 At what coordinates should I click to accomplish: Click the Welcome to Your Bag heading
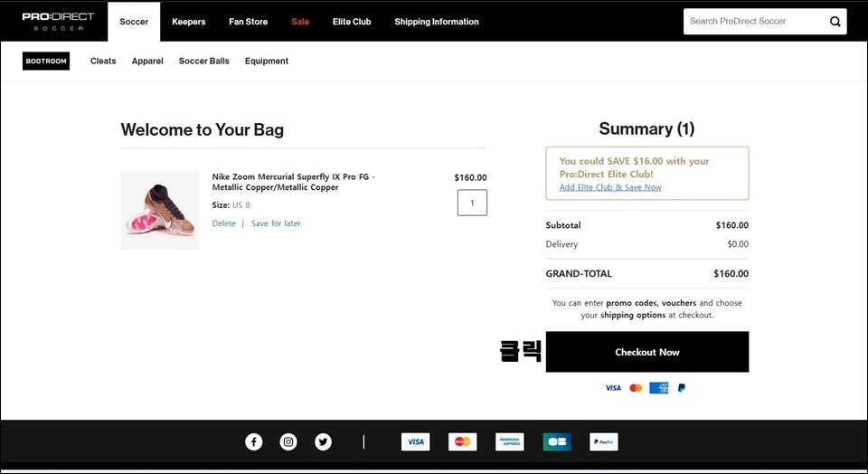202,129
